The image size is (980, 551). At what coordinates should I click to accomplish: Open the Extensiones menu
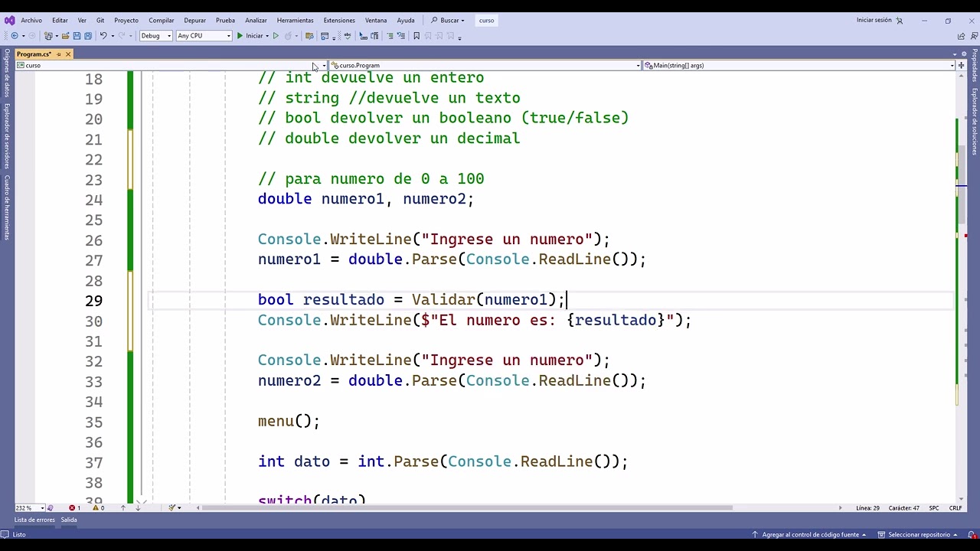pos(339,21)
